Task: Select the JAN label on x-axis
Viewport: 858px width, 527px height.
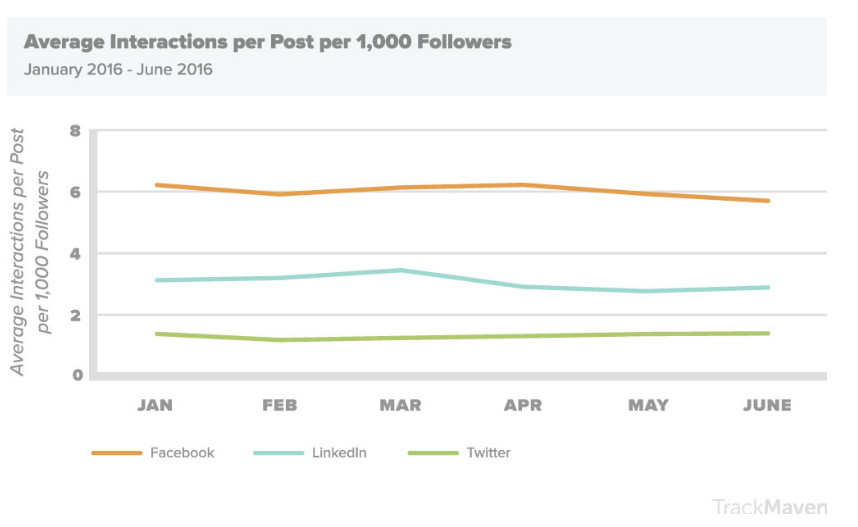Action: click(155, 405)
